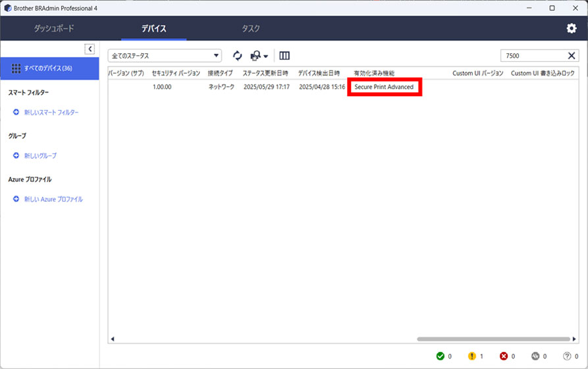Click the unknown status question icon
This screenshot has height=369, width=588.
pyautogui.click(x=567, y=356)
